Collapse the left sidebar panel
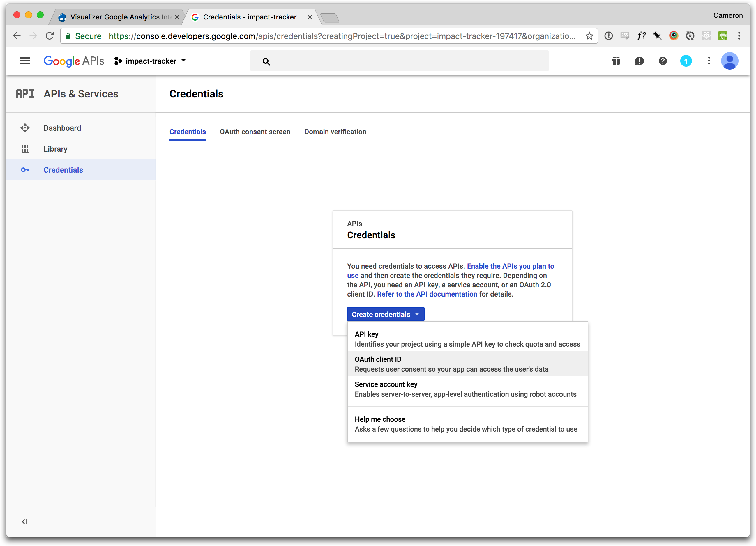Screen dimensions: 756x546 pyautogui.click(x=25, y=522)
